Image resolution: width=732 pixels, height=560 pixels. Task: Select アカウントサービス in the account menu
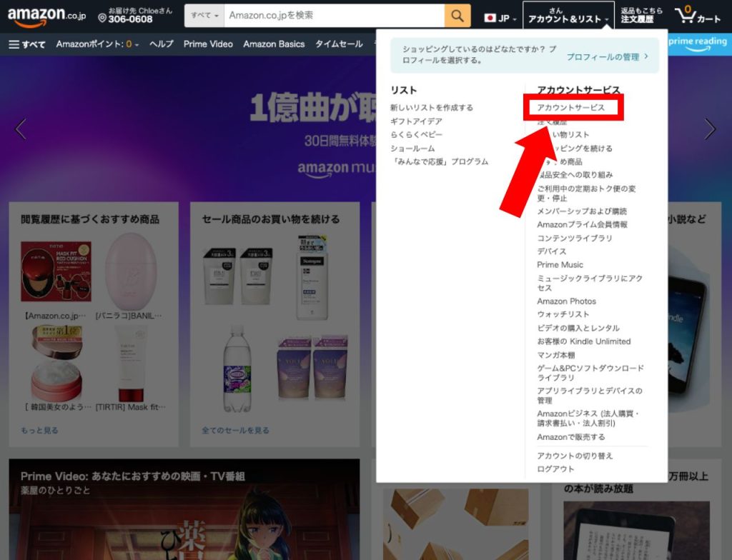click(x=570, y=108)
